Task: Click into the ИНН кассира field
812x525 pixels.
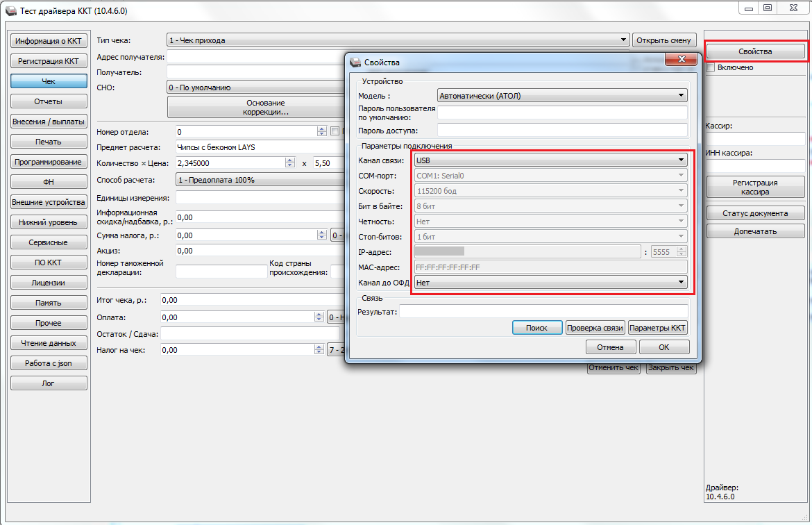Action: (756, 166)
